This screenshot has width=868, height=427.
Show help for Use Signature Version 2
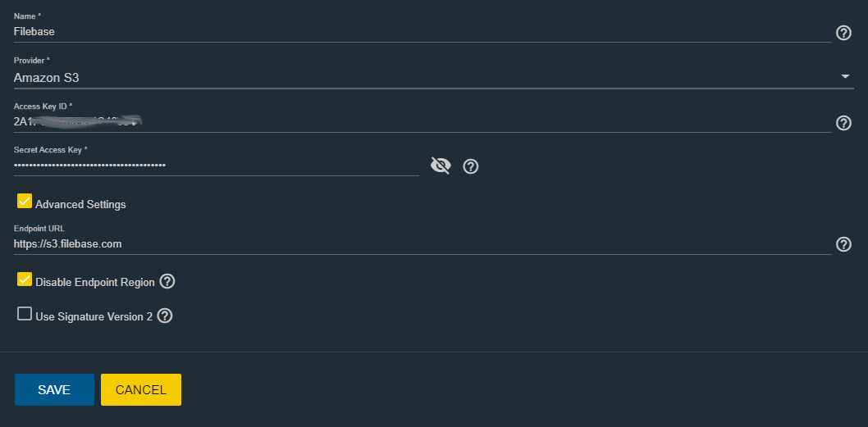pos(165,316)
